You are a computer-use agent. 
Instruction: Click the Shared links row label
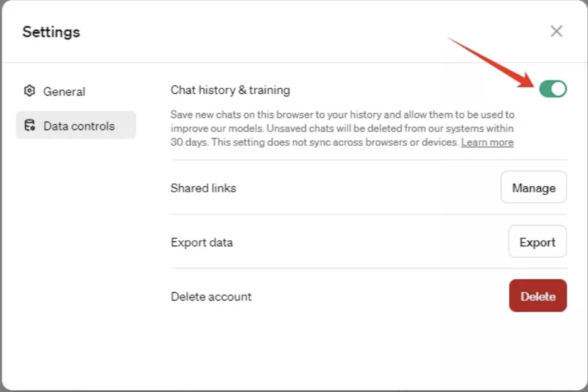click(203, 188)
